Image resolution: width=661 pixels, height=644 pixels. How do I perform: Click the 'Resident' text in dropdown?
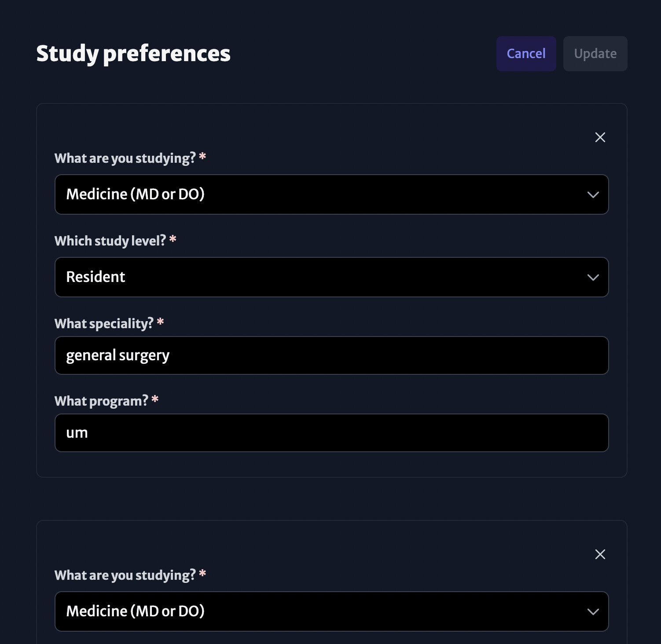click(95, 277)
